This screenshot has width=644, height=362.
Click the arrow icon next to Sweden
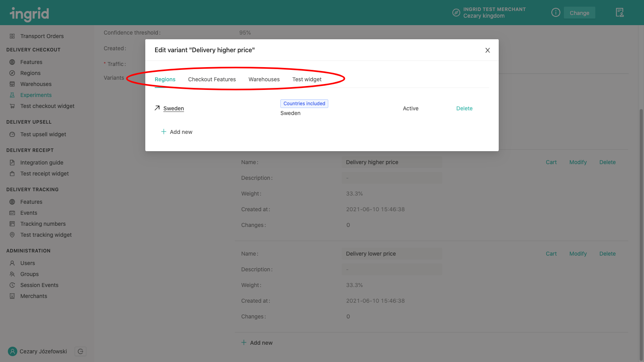pyautogui.click(x=157, y=108)
